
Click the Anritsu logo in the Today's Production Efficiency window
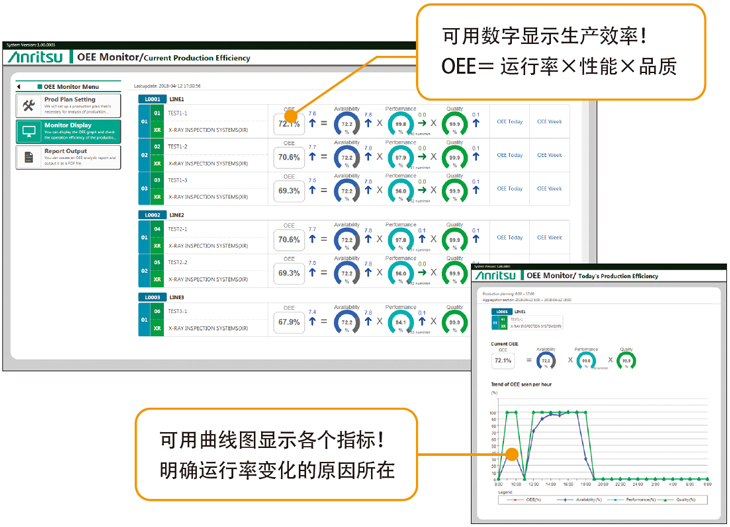click(495, 275)
